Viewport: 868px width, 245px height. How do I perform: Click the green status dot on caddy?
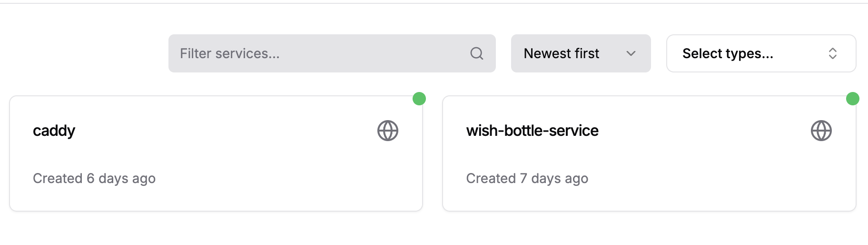[419, 99]
